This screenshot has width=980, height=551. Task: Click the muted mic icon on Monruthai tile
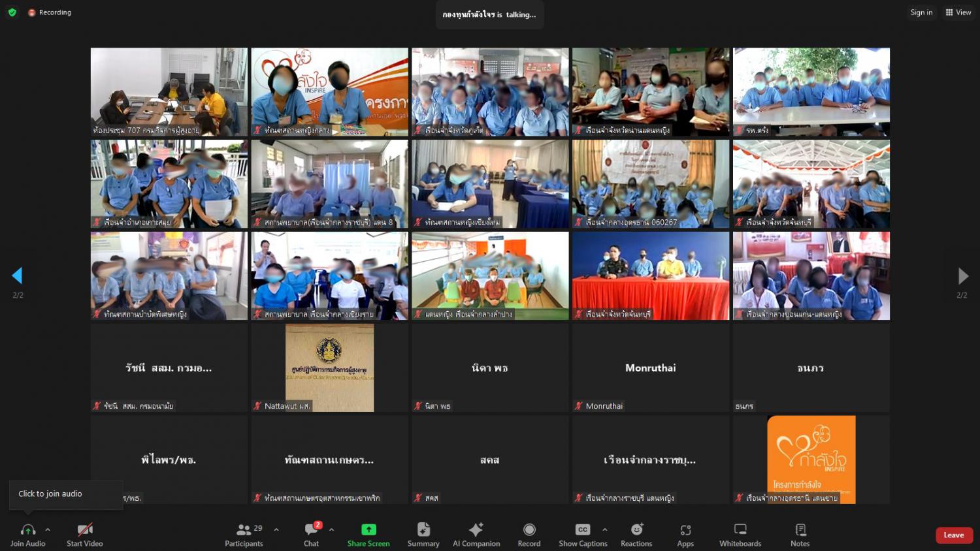[x=578, y=406]
